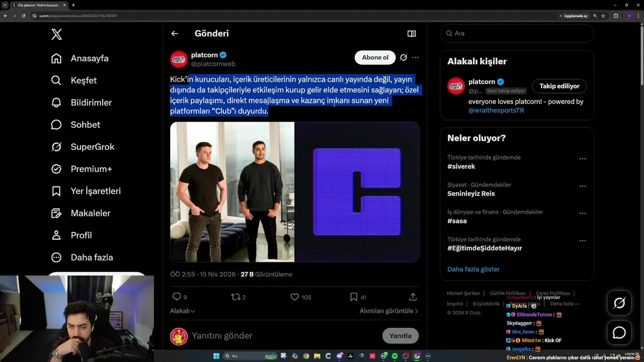Click the browser address bar URL
Screen dimensions: 644x362
[x=78, y=16]
